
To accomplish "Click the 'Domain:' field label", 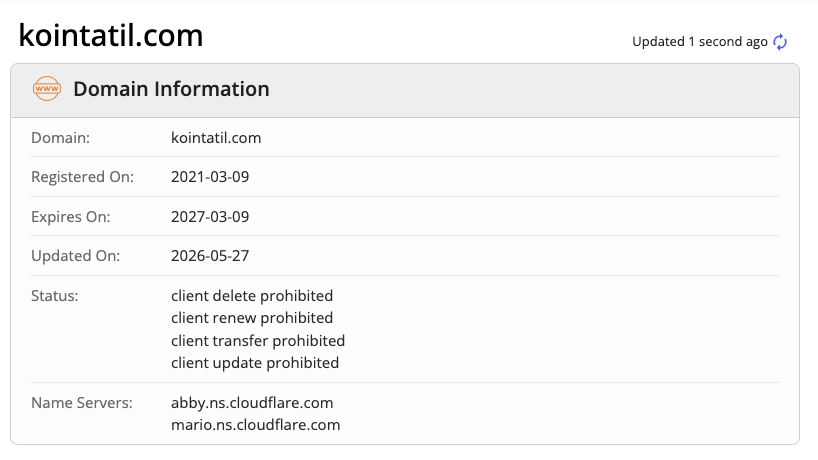I will [x=61, y=138].
